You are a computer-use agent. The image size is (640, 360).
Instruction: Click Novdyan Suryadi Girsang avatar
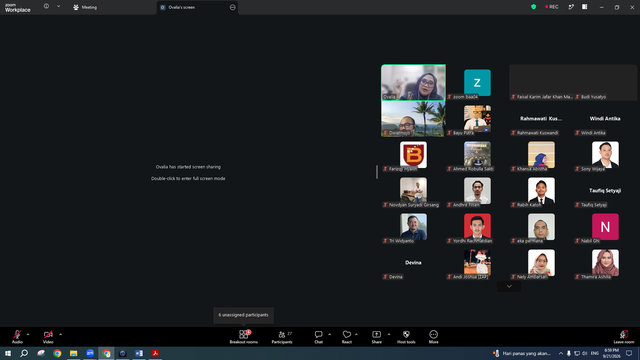coord(413,191)
